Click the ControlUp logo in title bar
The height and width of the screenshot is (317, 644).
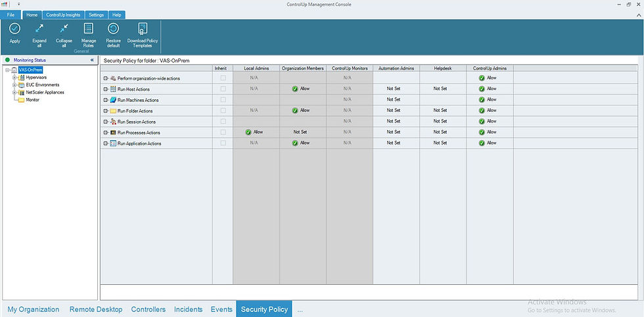[x=5, y=4]
